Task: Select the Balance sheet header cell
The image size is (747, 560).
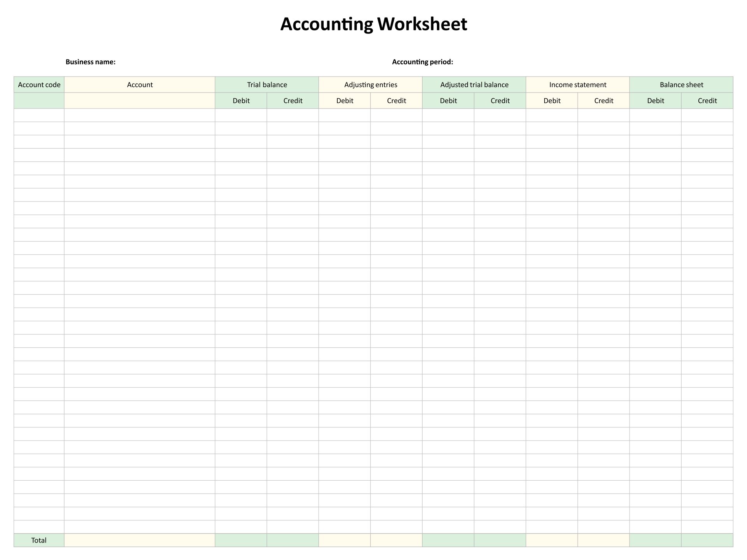Action: point(681,85)
